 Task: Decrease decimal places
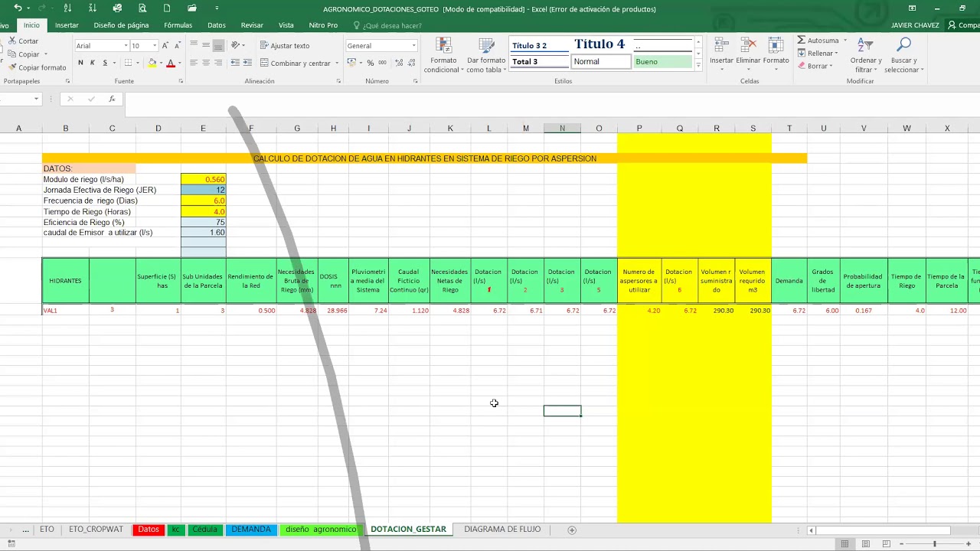pyautogui.click(x=410, y=63)
